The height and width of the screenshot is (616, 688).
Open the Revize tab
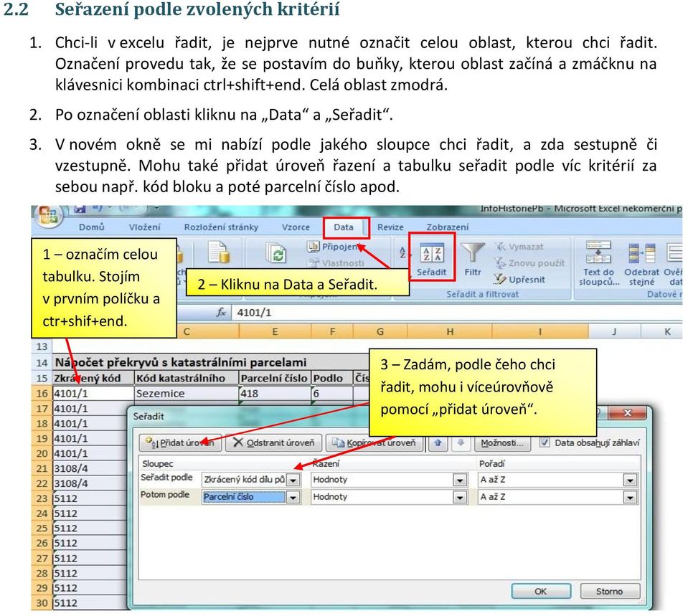[390, 227]
